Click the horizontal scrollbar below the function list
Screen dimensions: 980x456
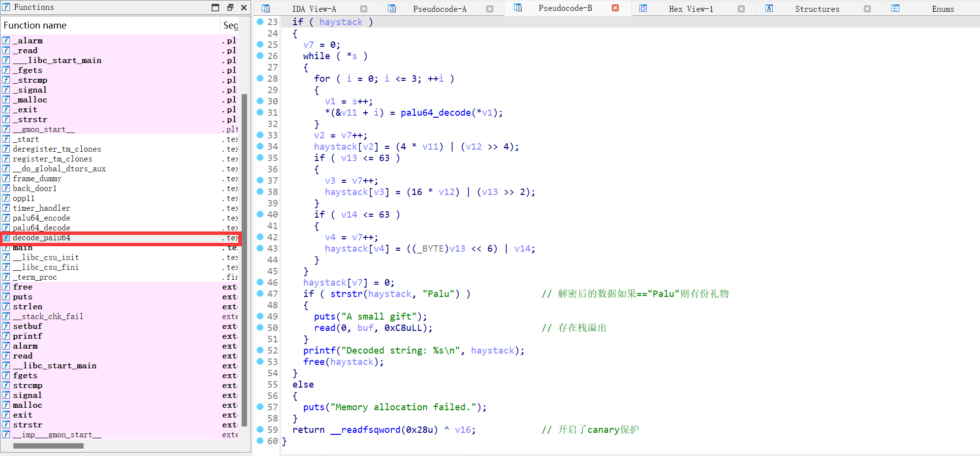point(48,446)
